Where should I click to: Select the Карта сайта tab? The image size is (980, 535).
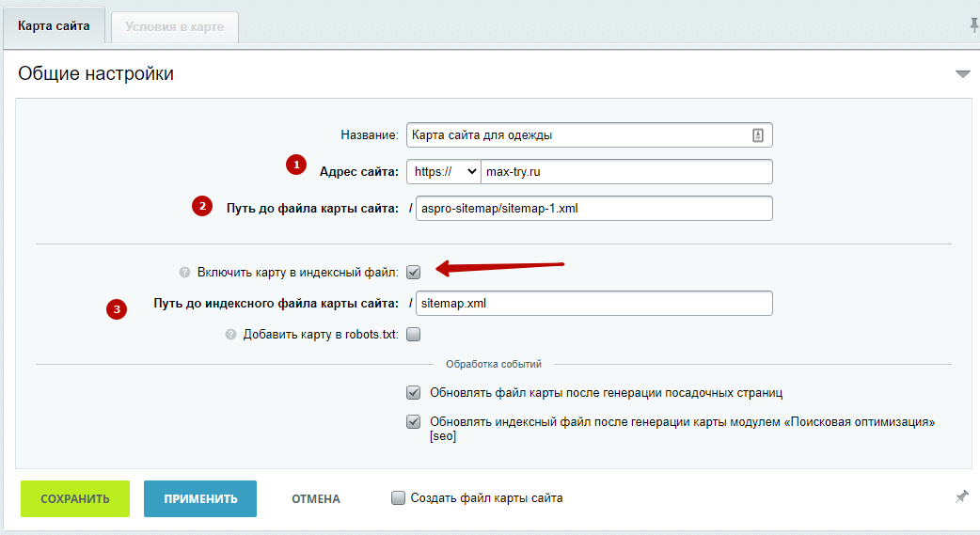click(54, 26)
